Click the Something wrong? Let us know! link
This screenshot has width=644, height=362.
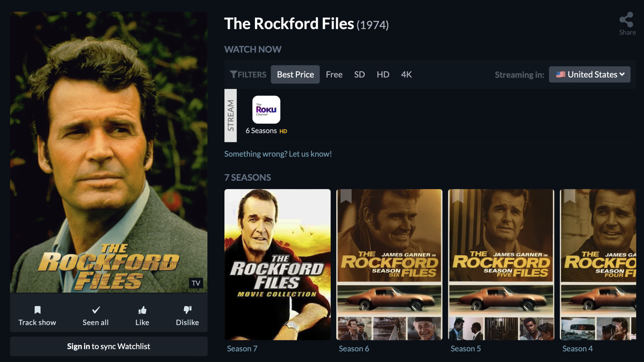[278, 154]
